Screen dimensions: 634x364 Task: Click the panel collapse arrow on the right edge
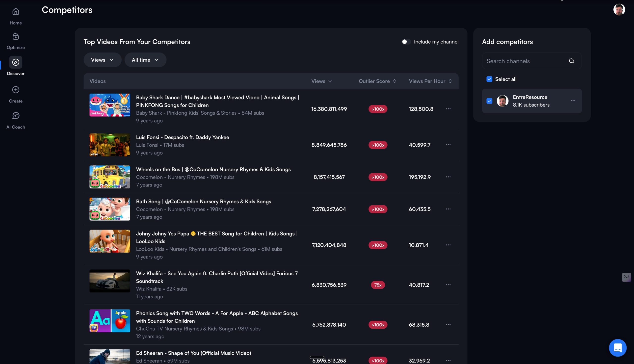pyautogui.click(x=627, y=277)
